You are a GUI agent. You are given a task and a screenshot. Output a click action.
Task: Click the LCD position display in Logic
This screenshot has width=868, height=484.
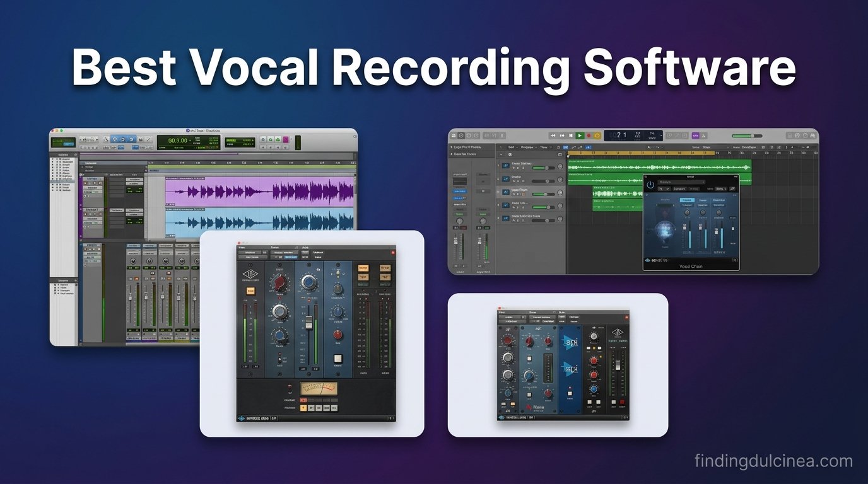[x=633, y=135]
